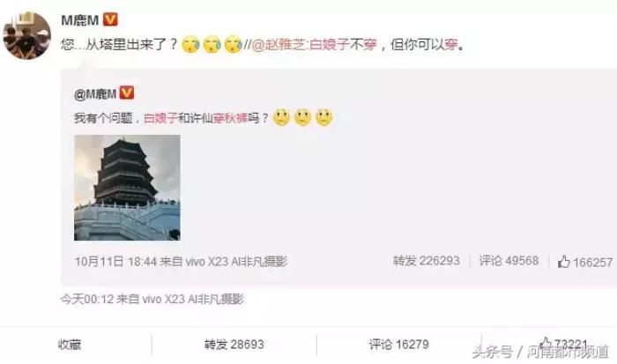Click the verified badge next to @M鹿M in repost
This screenshot has height=364, width=617.
[x=127, y=93]
